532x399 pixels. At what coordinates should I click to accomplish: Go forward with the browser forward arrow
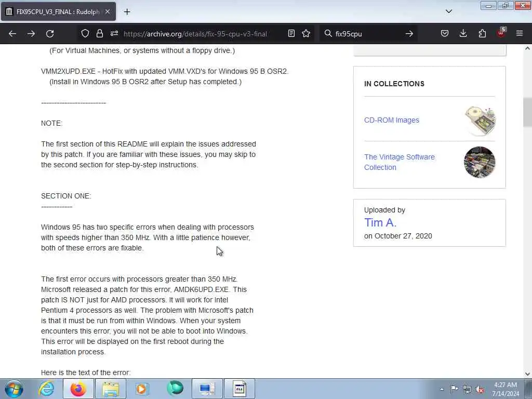[x=31, y=34]
